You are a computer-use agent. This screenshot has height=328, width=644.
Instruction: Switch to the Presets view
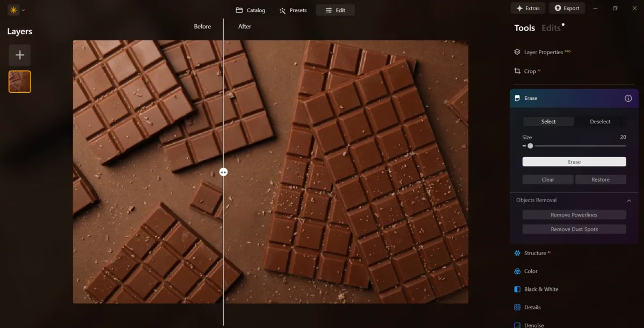pos(292,10)
